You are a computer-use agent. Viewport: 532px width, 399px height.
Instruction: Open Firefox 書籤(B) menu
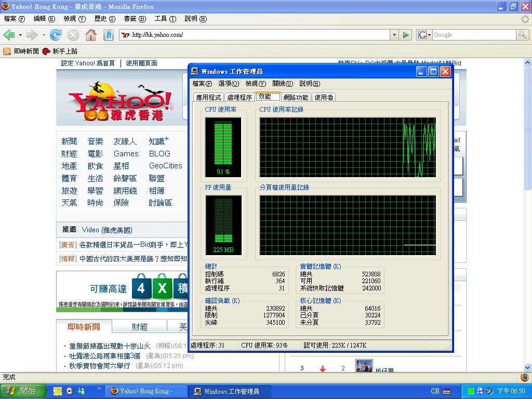[134, 19]
